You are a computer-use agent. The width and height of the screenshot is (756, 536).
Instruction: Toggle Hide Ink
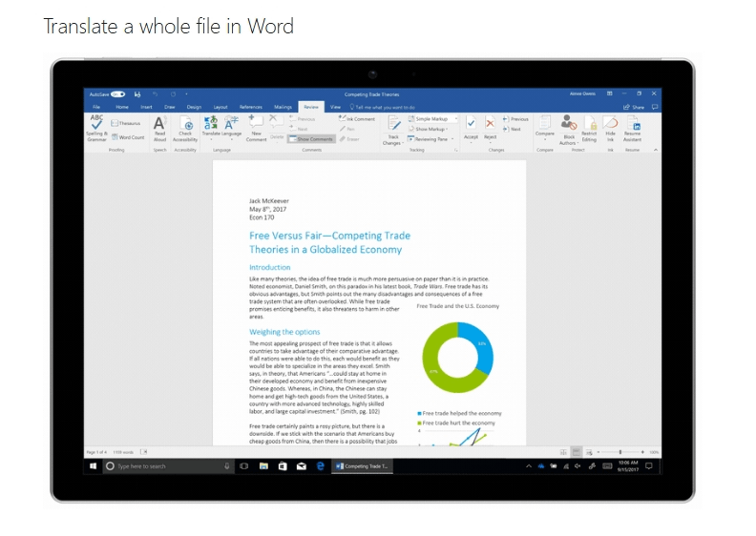tap(610, 129)
